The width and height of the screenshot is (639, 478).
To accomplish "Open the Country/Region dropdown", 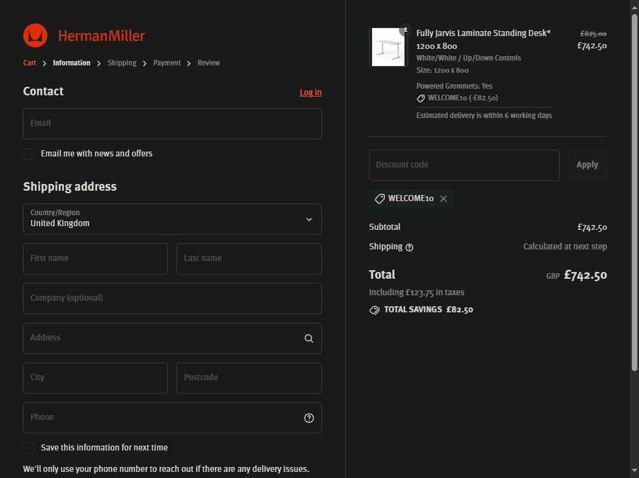I will pyautogui.click(x=172, y=219).
